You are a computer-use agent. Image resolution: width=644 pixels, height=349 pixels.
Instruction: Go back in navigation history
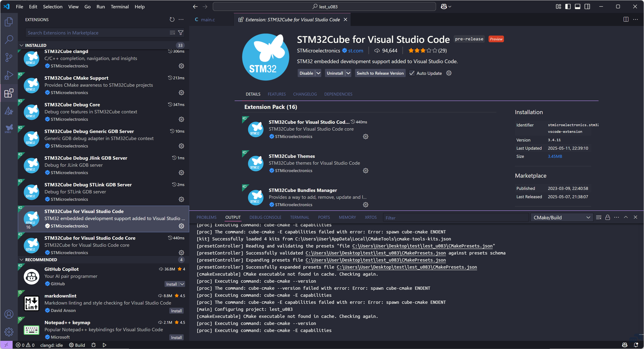(195, 7)
